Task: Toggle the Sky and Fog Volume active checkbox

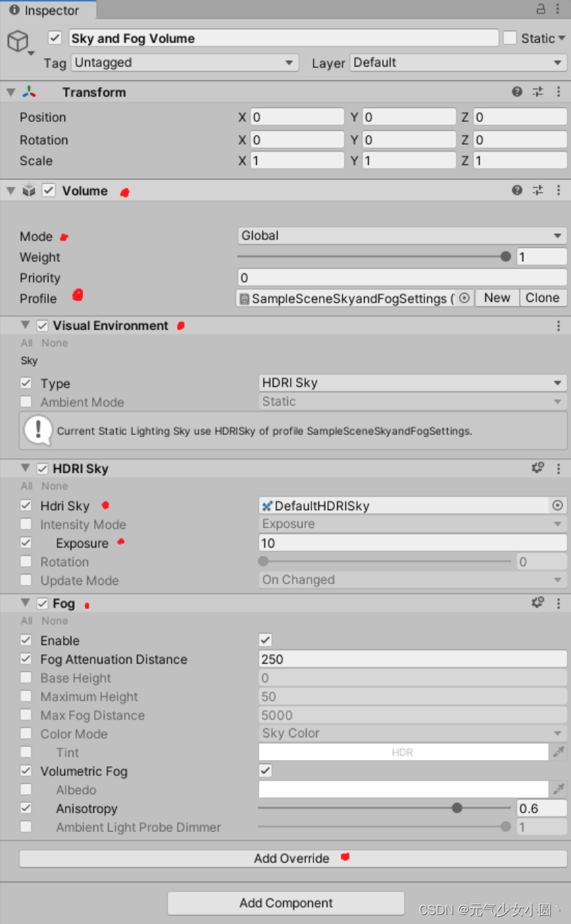Action: pyautogui.click(x=55, y=38)
